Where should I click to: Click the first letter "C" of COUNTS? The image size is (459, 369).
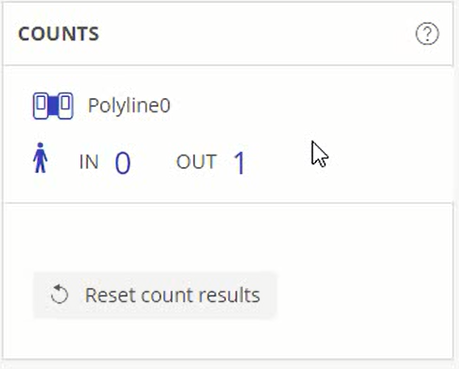[x=25, y=34]
